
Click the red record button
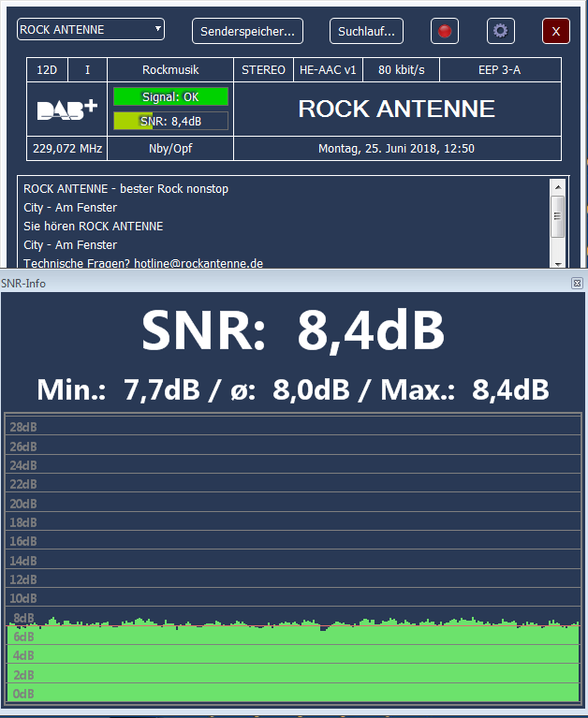click(x=445, y=31)
